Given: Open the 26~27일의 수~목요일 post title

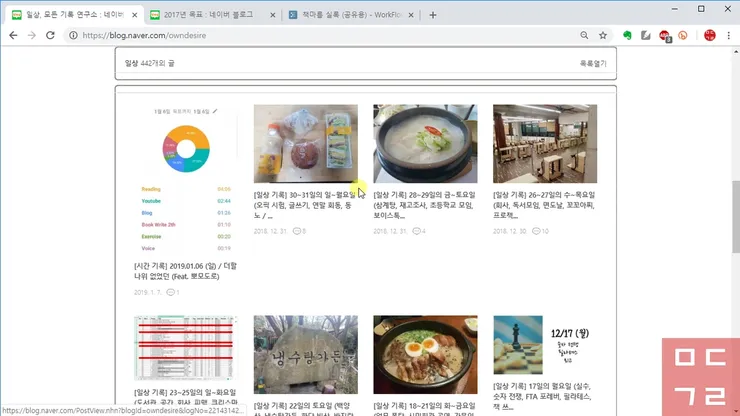Looking at the screenshot, I should (x=544, y=205).
